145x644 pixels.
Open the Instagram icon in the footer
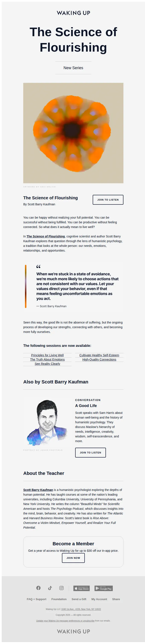(61, 588)
